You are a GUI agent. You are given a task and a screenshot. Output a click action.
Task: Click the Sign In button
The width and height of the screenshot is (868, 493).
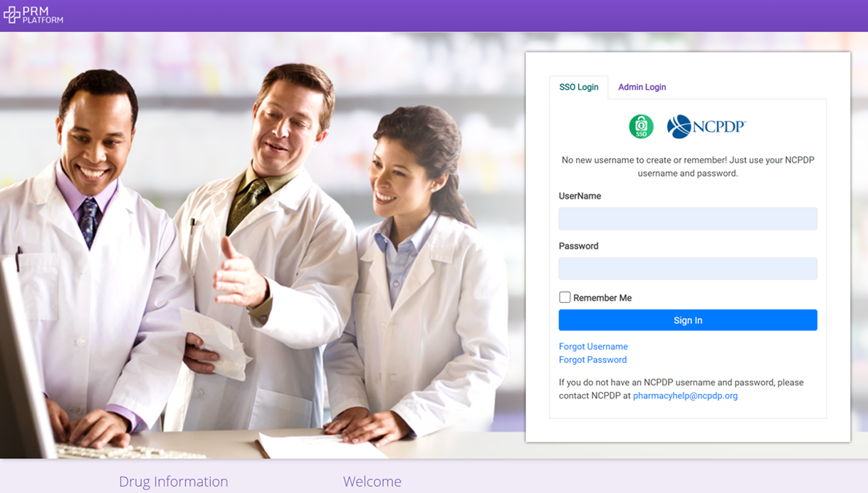pos(687,320)
